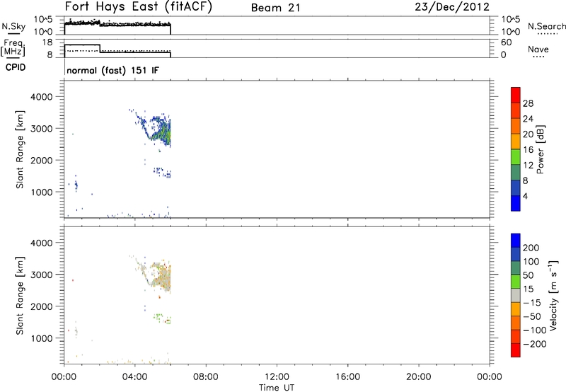Viewport: 566px width, 392px height.
Task: Select the "Freq. [MHz]" axis label
Action: point(13,47)
